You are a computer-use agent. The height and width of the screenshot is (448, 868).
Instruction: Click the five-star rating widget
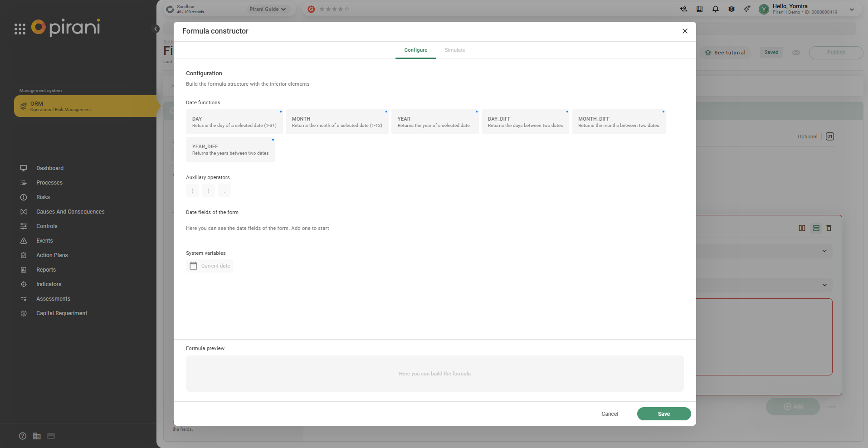(334, 9)
